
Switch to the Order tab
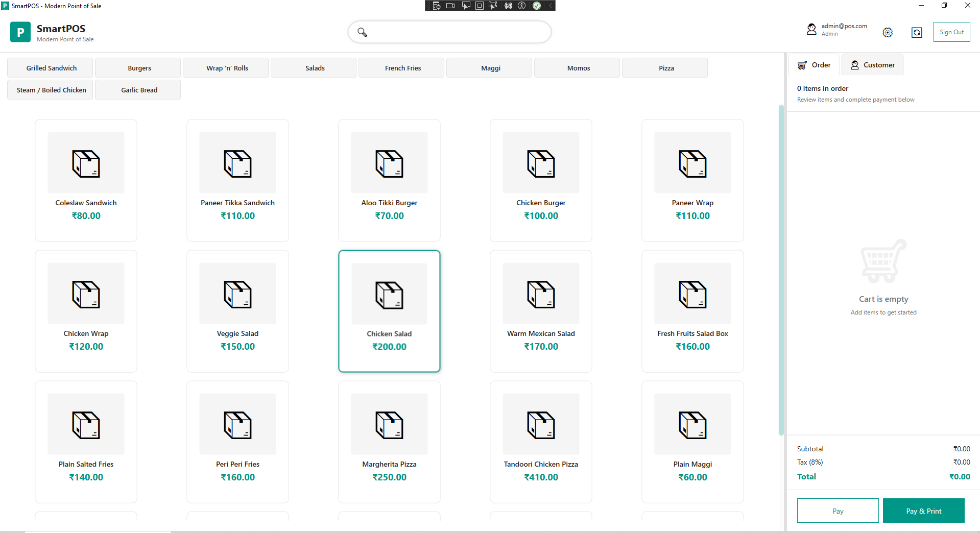click(814, 65)
